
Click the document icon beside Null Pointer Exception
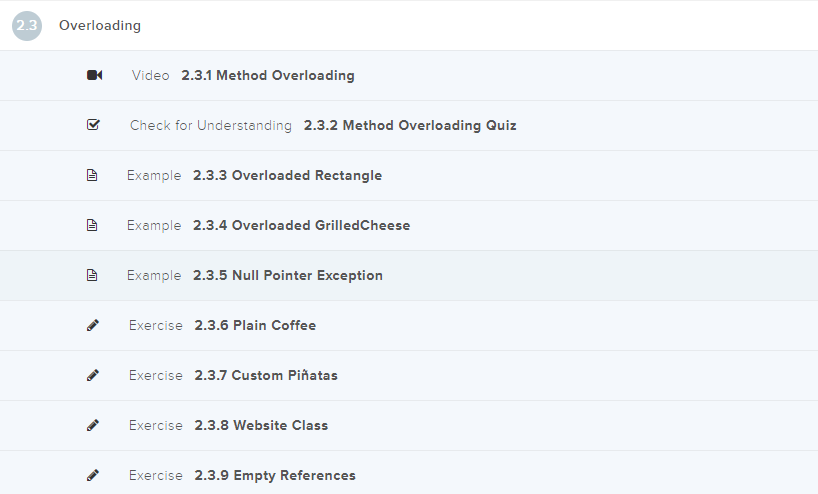pyautogui.click(x=93, y=275)
